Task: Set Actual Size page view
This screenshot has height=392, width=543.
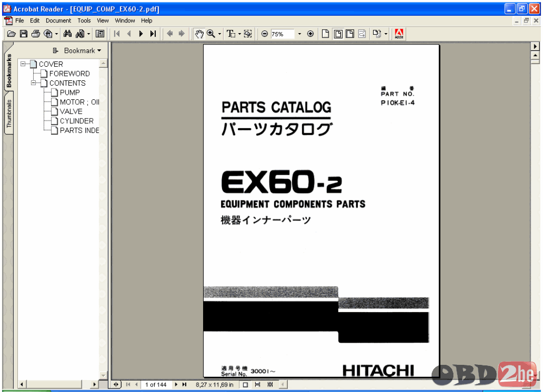Action: coord(325,34)
